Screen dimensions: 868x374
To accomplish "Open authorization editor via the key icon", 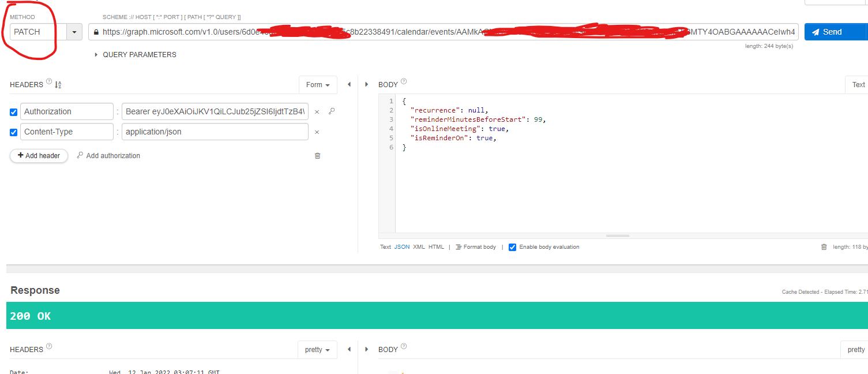I will 332,111.
